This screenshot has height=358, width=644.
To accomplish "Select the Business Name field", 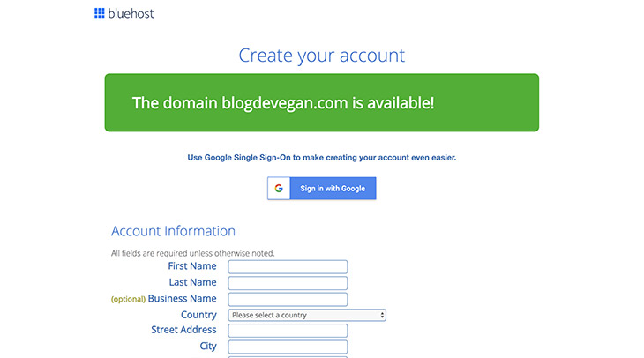I will (x=288, y=299).
